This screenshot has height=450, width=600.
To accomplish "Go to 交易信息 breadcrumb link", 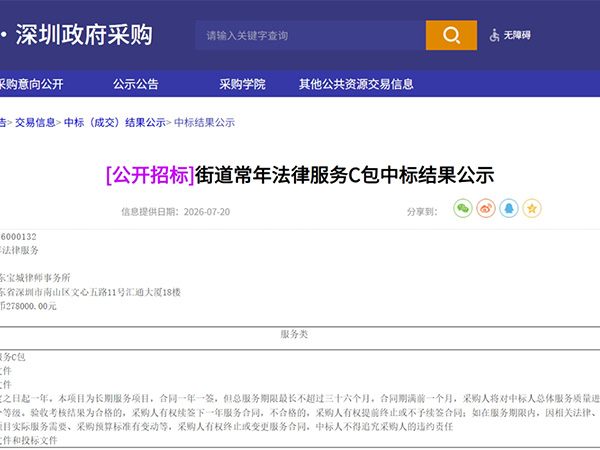I will click(x=35, y=122).
